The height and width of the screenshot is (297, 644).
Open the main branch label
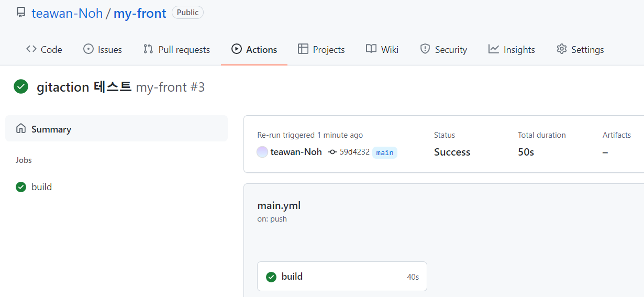(x=385, y=152)
